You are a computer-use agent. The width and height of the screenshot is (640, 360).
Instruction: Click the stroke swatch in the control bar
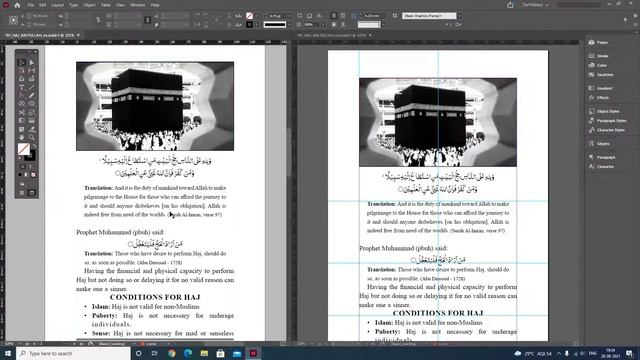coord(249,24)
